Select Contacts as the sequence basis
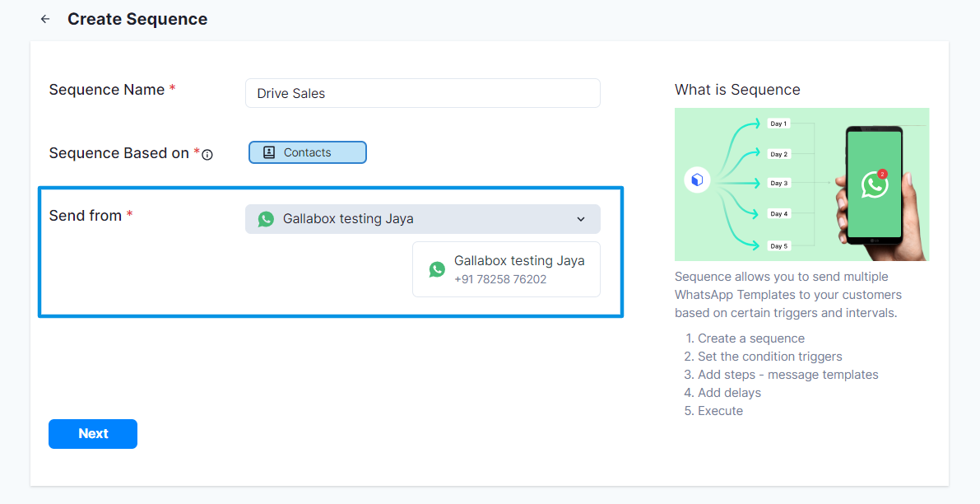 tap(308, 152)
